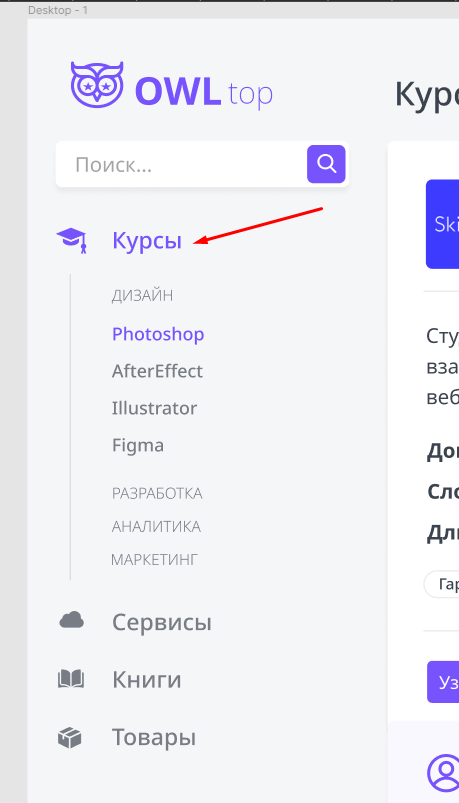Open the Сервисы menu section
The width and height of the screenshot is (459, 803).
(162, 622)
